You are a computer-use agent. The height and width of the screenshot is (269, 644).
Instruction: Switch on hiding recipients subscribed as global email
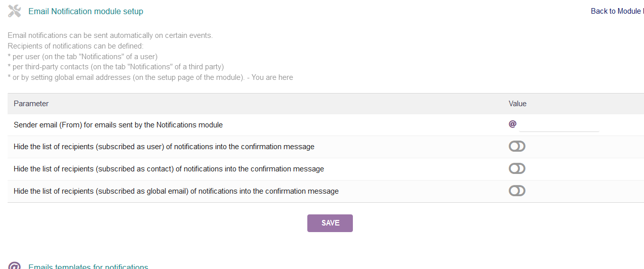coord(517,191)
